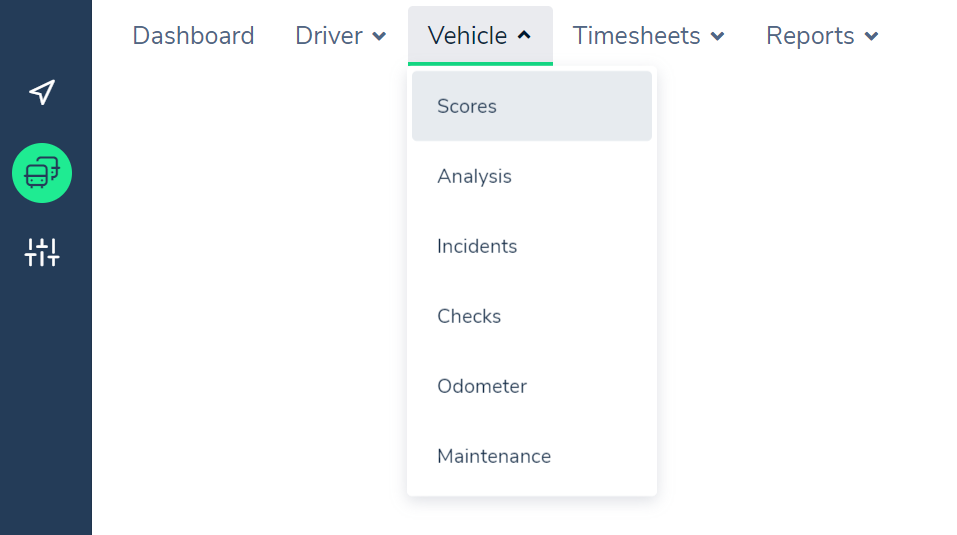Screen dimensions: 957x535
Task: Expand the Driver dropdown menu
Action: tap(341, 35)
